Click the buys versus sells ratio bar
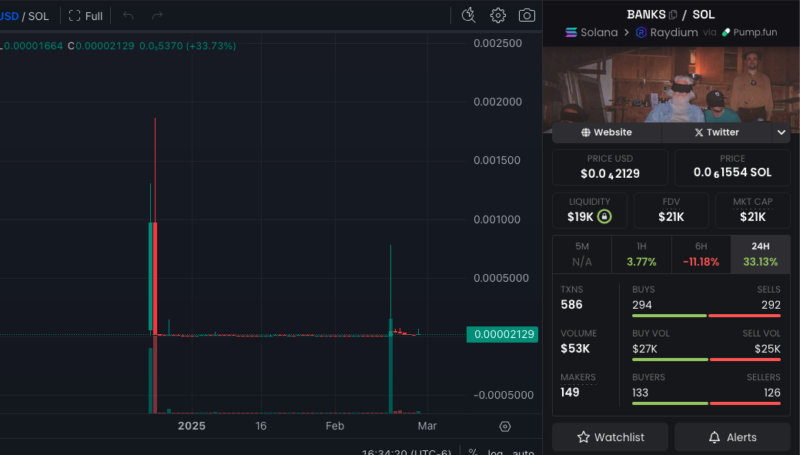Image resolution: width=800 pixels, height=455 pixels. point(706,316)
